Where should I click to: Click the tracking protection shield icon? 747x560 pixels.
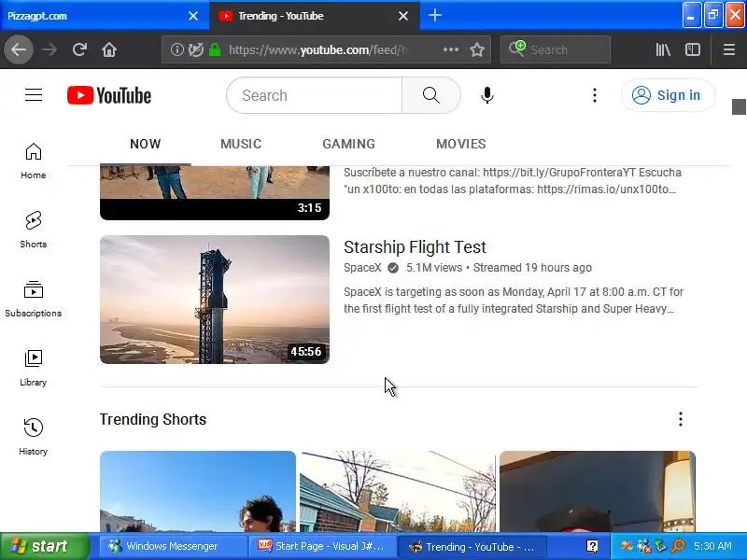(x=195, y=49)
